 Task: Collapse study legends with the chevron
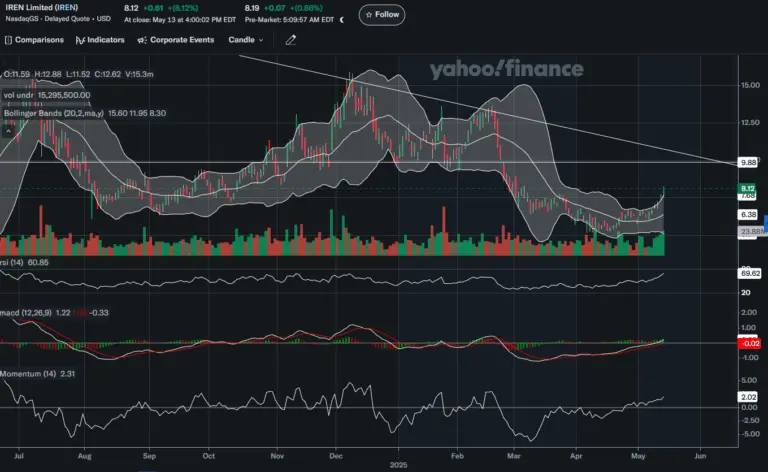tap(8, 131)
